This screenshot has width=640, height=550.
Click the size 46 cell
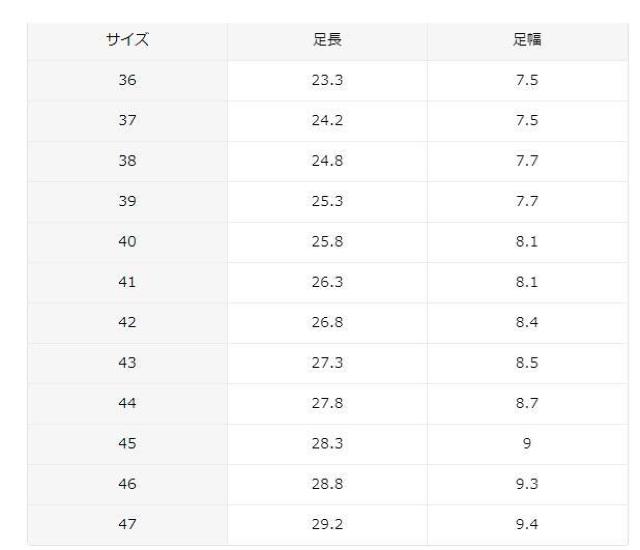click(127, 484)
